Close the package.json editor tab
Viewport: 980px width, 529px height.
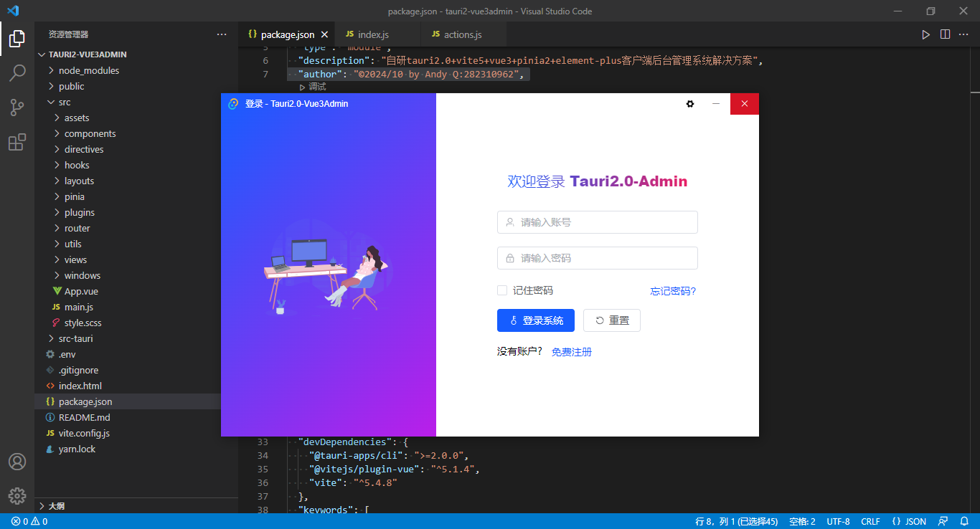[324, 34]
